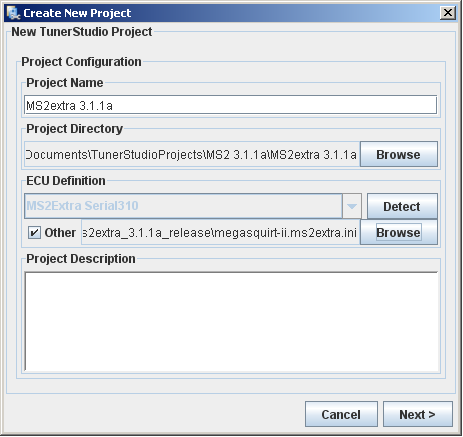Click the Project Directory section label

click(x=75, y=128)
